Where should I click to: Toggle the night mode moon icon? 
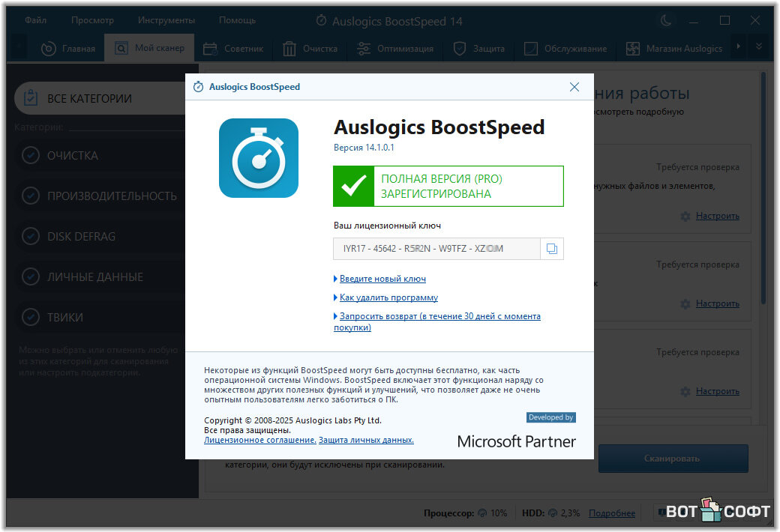pyautogui.click(x=665, y=20)
